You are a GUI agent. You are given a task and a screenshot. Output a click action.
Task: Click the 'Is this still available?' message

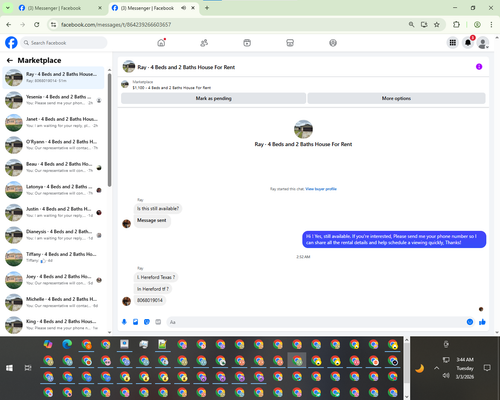158,209
